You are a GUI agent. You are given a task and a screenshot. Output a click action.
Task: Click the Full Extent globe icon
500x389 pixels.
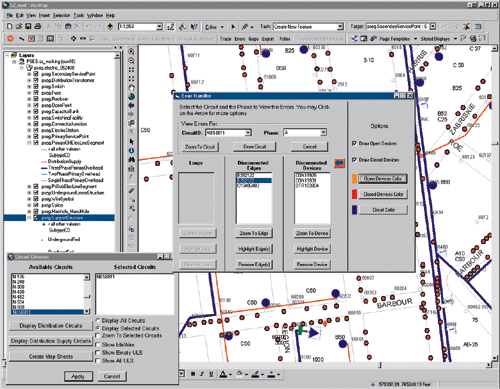131,97
